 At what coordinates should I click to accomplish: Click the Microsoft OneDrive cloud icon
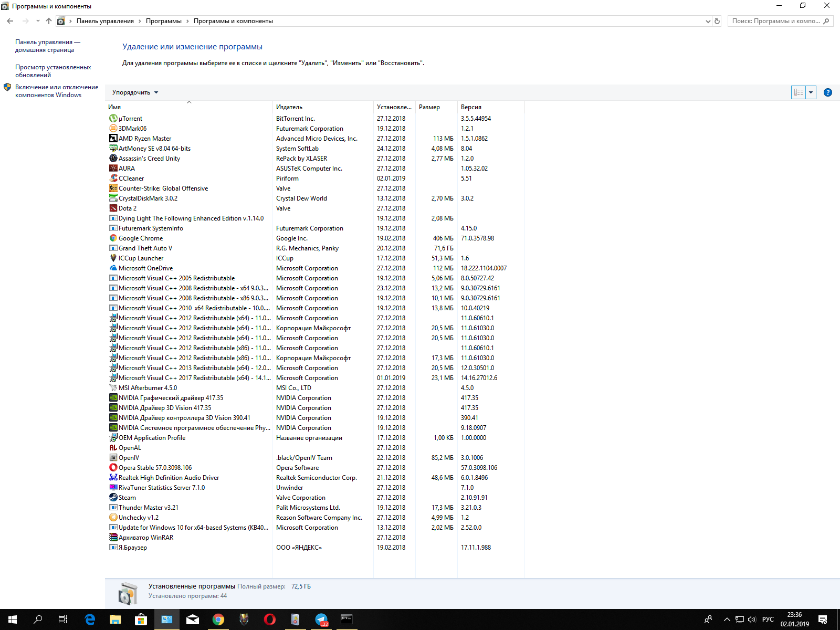coord(113,268)
